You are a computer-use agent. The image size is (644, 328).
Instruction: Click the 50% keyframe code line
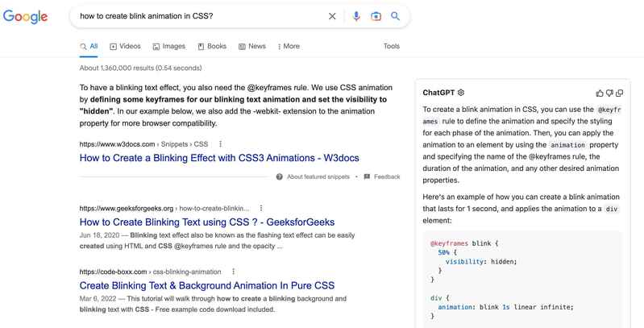[x=447, y=252]
